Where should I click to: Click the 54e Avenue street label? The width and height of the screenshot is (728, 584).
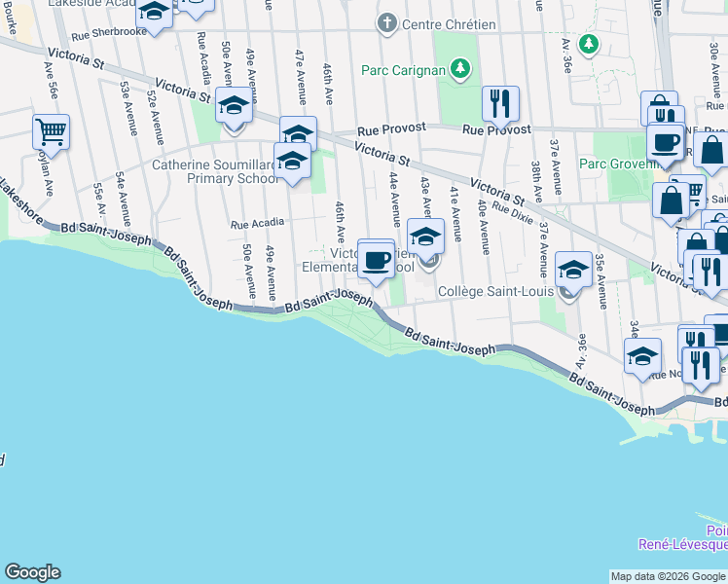[x=123, y=200]
